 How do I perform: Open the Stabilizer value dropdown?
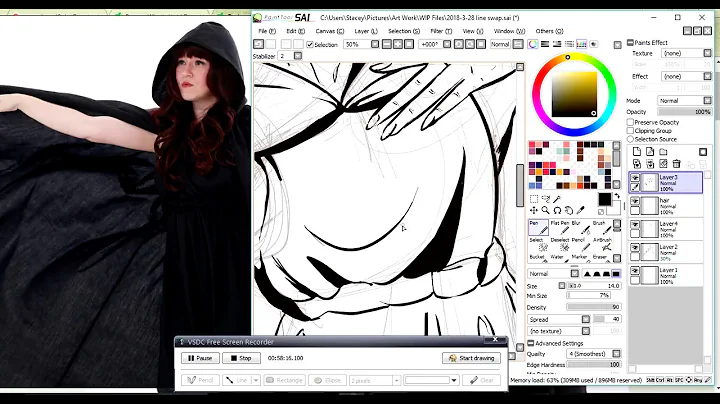coord(298,56)
